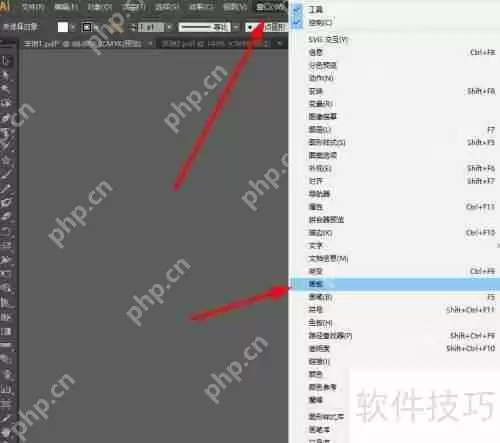Click the stroke weight stepper arrows

pyautogui.click(x=134, y=27)
